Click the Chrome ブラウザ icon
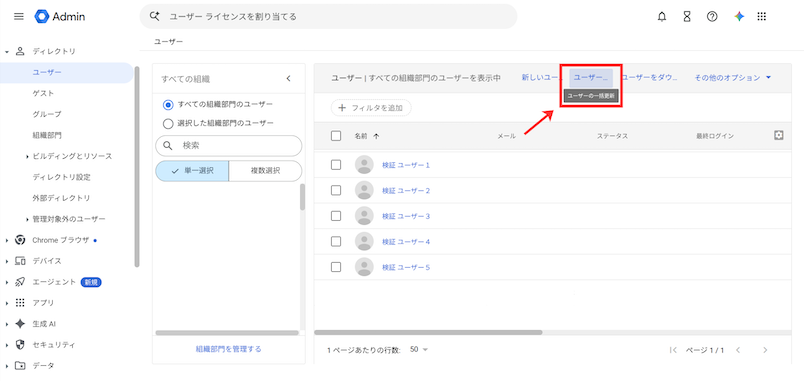This screenshot has height=381, width=804. tap(21, 240)
